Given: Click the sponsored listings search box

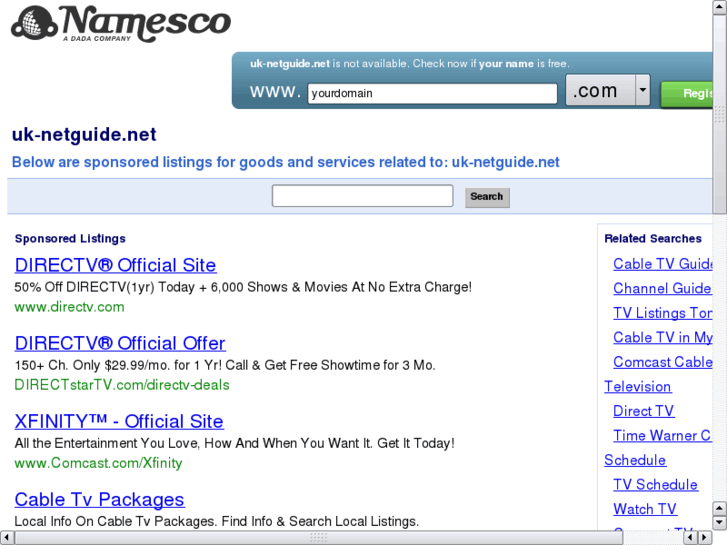Looking at the screenshot, I should (363, 196).
